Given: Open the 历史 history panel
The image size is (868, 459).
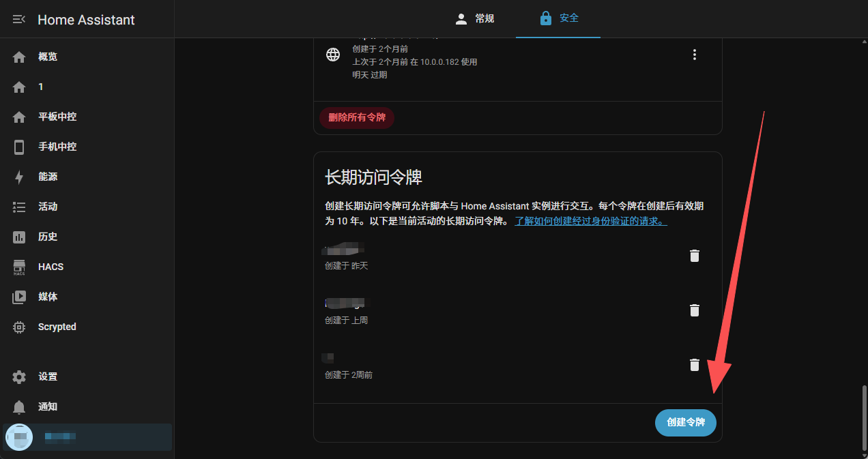Looking at the screenshot, I should coord(87,237).
